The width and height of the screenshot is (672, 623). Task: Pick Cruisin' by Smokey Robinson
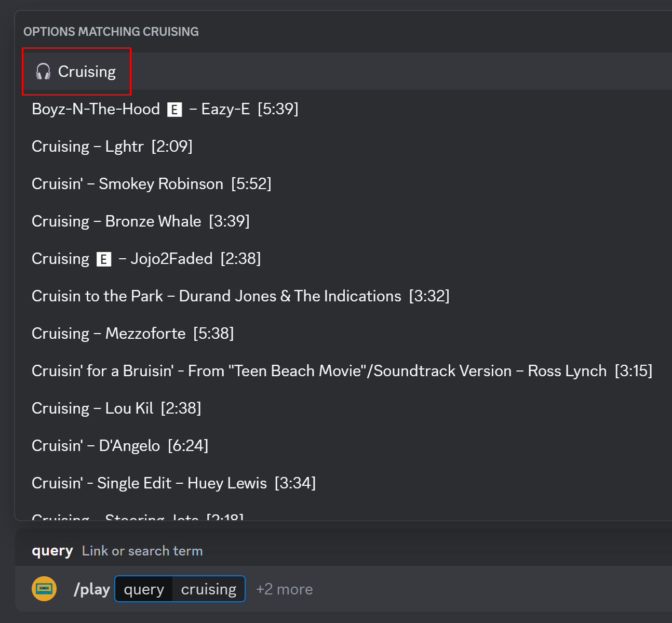(151, 184)
